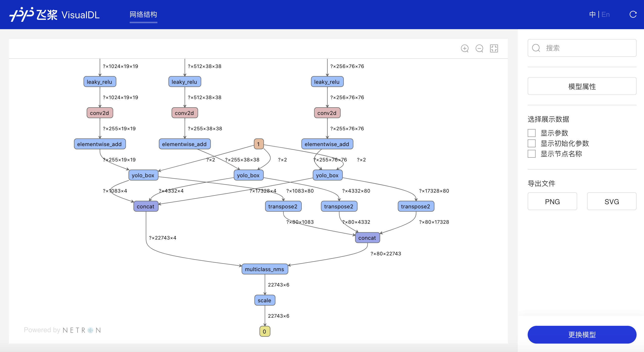Enable the 显示节点名称 checkbox
The image size is (644, 352).
point(531,154)
